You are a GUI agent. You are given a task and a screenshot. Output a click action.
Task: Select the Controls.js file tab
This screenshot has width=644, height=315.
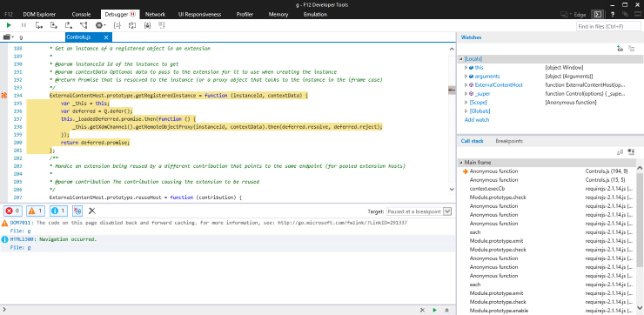[88, 37]
